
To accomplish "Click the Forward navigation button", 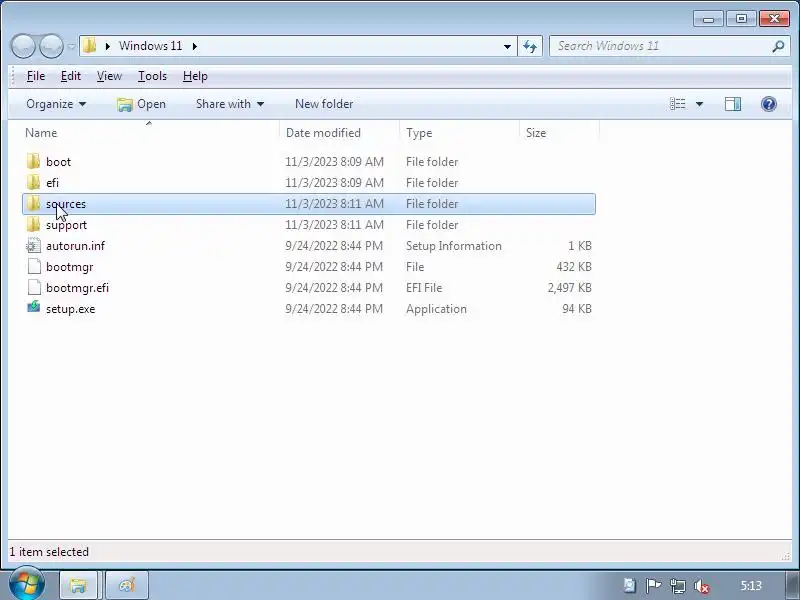I will (x=51, y=46).
